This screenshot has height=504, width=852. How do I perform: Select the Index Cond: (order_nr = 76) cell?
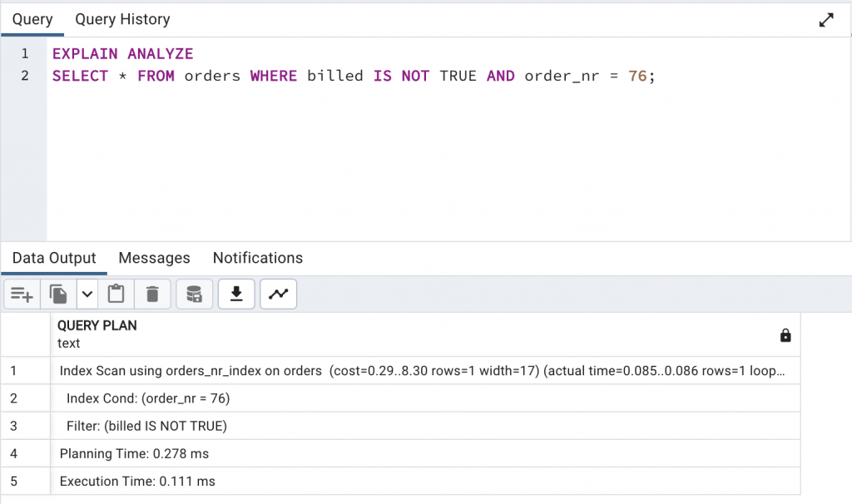[425, 398]
